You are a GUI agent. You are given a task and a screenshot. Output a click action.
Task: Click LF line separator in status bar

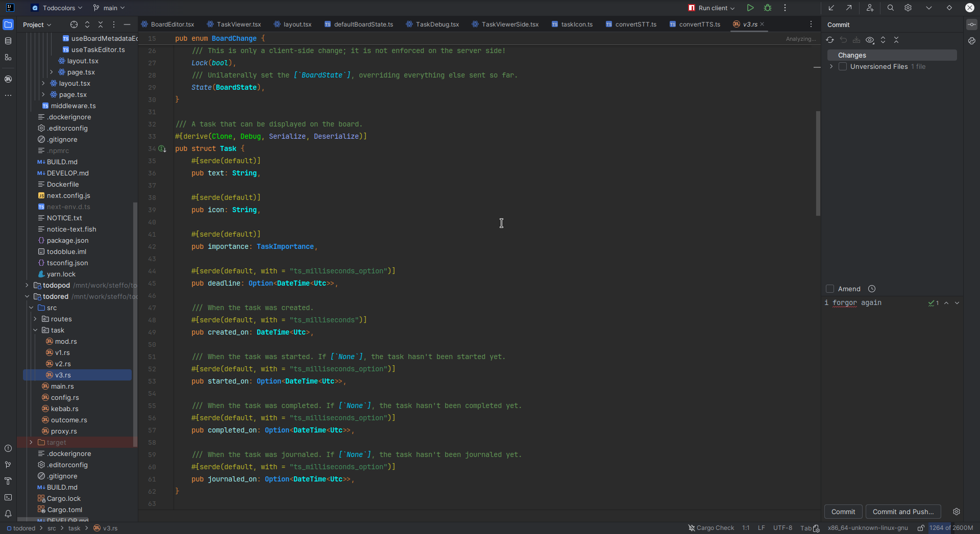coord(761,528)
